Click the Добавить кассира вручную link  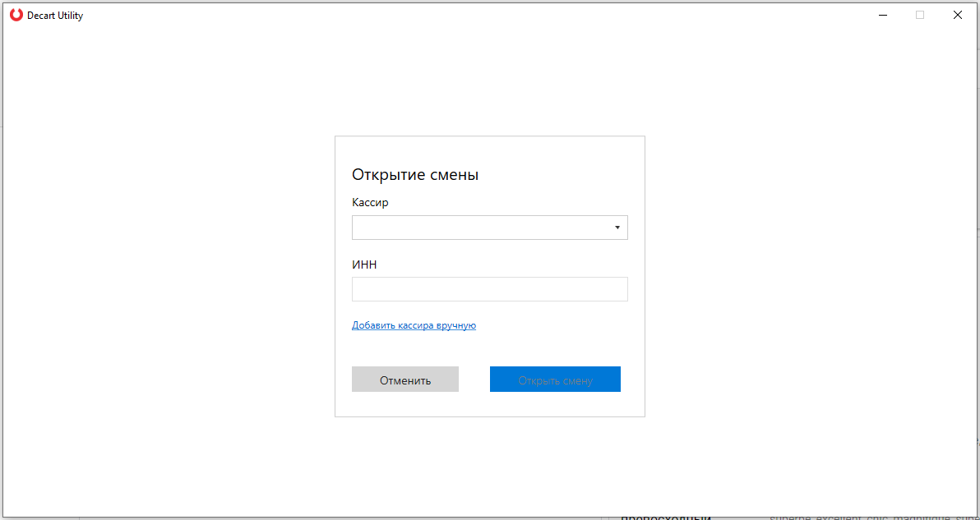click(414, 325)
